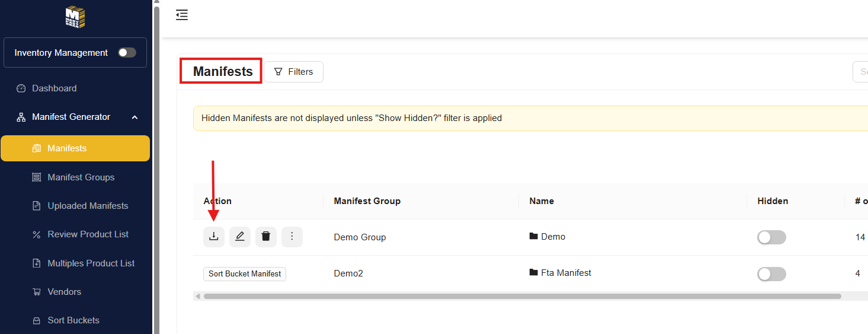The height and width of the screenshot is (334, 868).
Task: Click the download icon in Demo row
Action: (x=214, y=237)
